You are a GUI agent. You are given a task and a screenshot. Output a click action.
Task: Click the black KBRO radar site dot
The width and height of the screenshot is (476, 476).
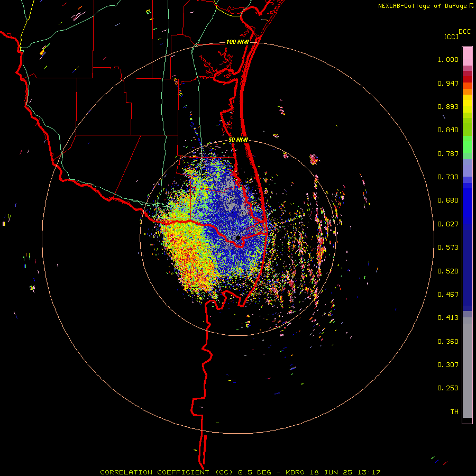pyautogui.click(x=238, y=237)
